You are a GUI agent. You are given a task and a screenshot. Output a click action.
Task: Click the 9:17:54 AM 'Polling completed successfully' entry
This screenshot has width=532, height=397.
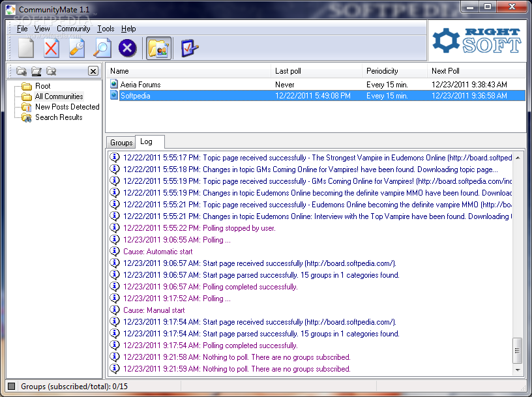click(x=211, y=346)
